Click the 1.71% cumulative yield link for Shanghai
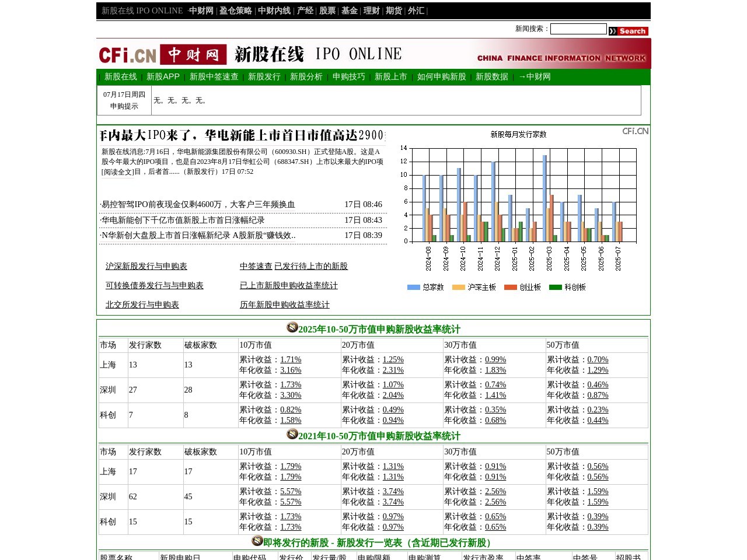The width and height of the screenshot is (747, 560). [x=291, y=359]
